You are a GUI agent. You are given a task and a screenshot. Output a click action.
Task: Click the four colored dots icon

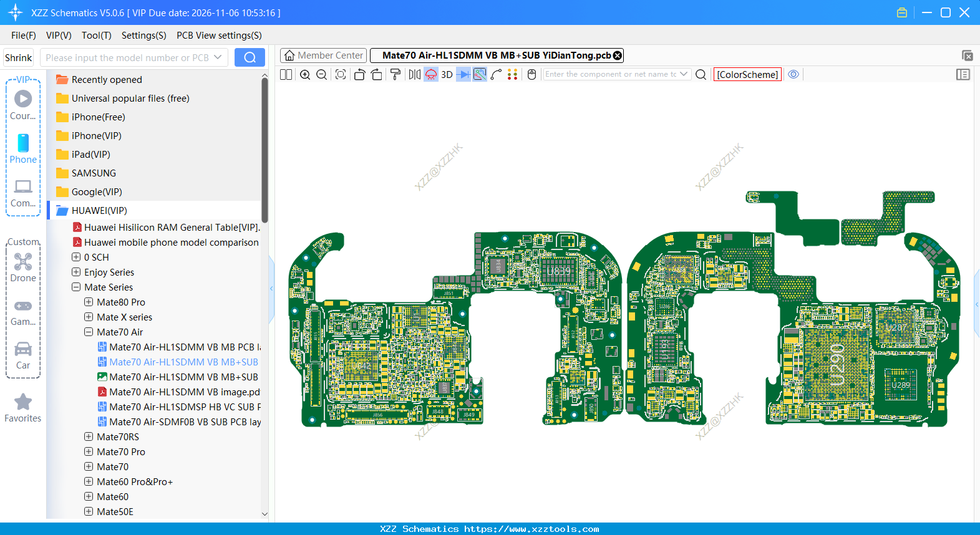point(513,75)
